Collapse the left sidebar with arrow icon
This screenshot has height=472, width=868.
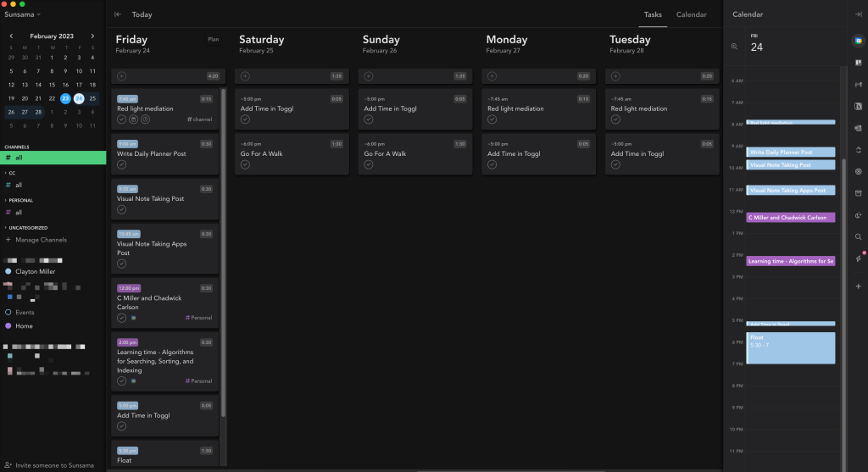click(x=118, y=14)
